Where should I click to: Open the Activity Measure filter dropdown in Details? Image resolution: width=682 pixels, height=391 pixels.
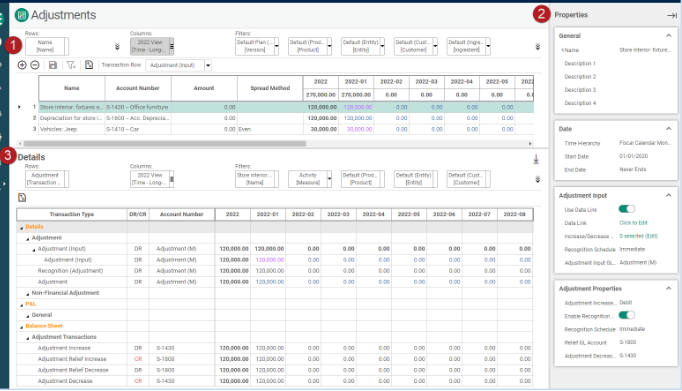coord(329,179)
